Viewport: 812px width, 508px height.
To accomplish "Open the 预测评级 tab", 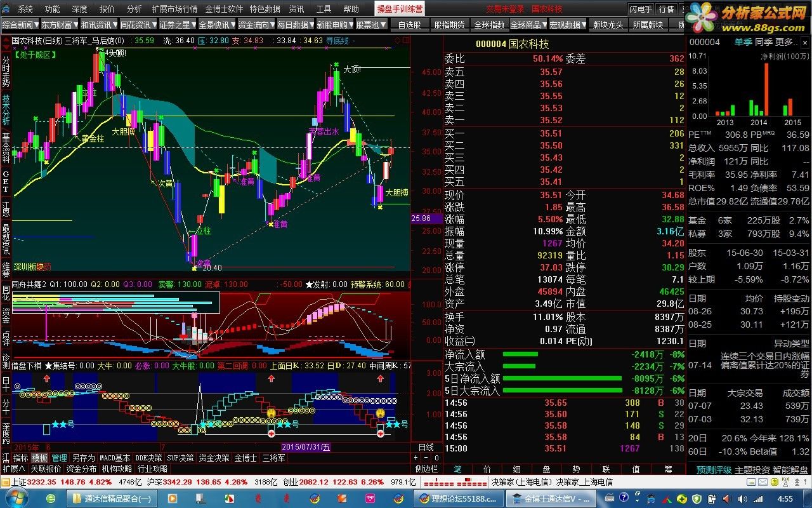I will tap(714, 470).
